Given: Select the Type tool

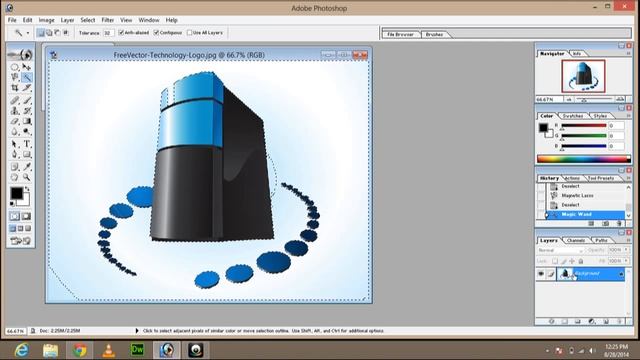Looking at the screenshot, I should point(27,144).
